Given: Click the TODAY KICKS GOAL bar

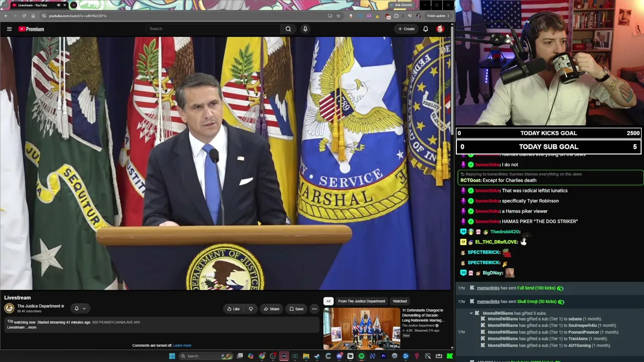Looking at the screenshot, I should click(x=549, y=133).
